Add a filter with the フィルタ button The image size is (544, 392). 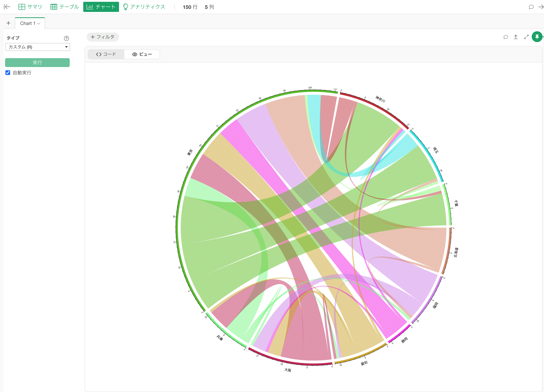103,37
